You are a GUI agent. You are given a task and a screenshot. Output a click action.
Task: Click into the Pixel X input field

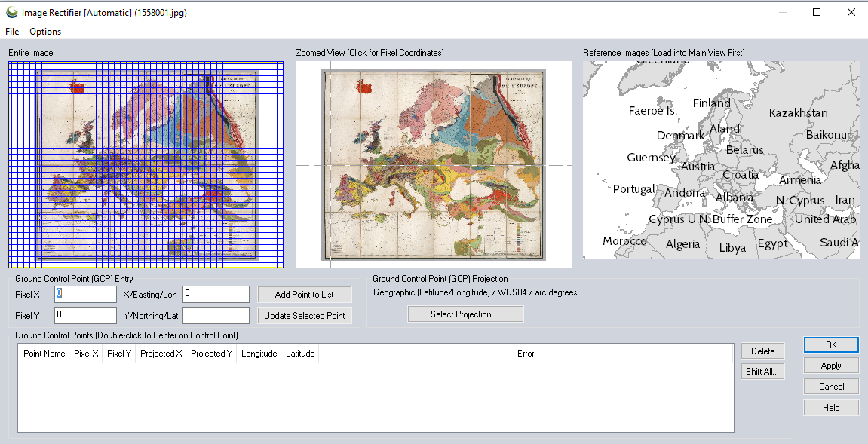point(85,294)
